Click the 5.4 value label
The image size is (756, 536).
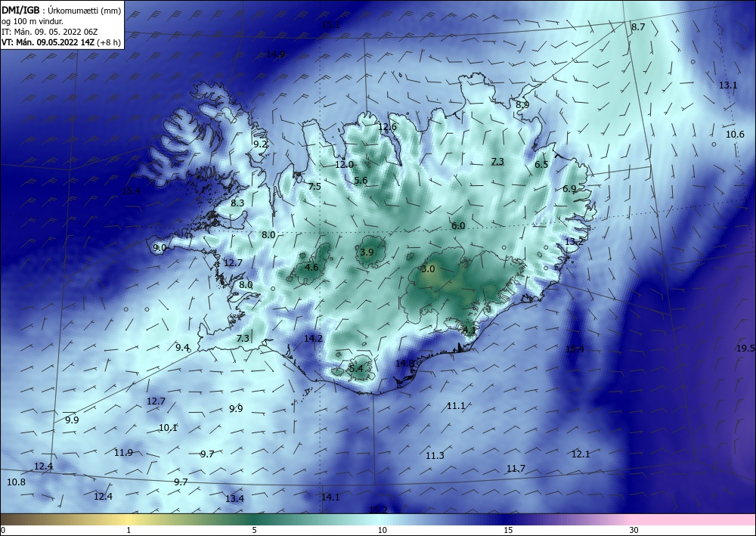(x=356, y=369)
